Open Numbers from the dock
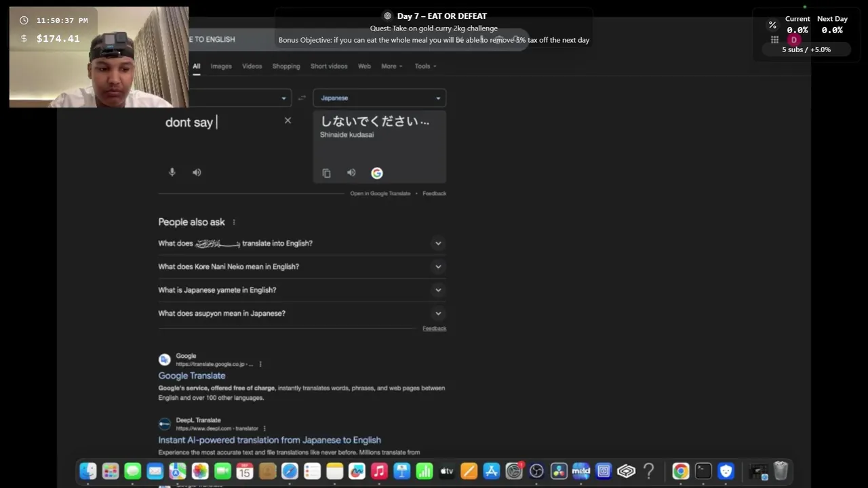This screenshot has width=868, height=488. 425,471
